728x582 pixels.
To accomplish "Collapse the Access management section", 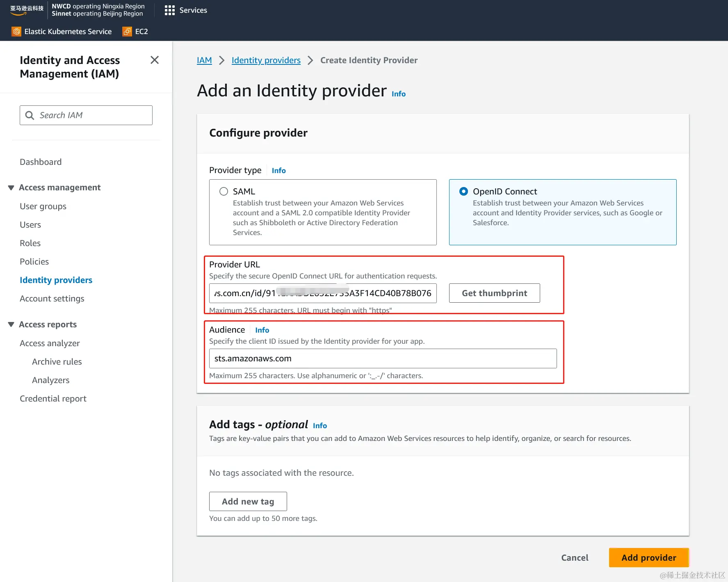I will click(x=11, y=188).
